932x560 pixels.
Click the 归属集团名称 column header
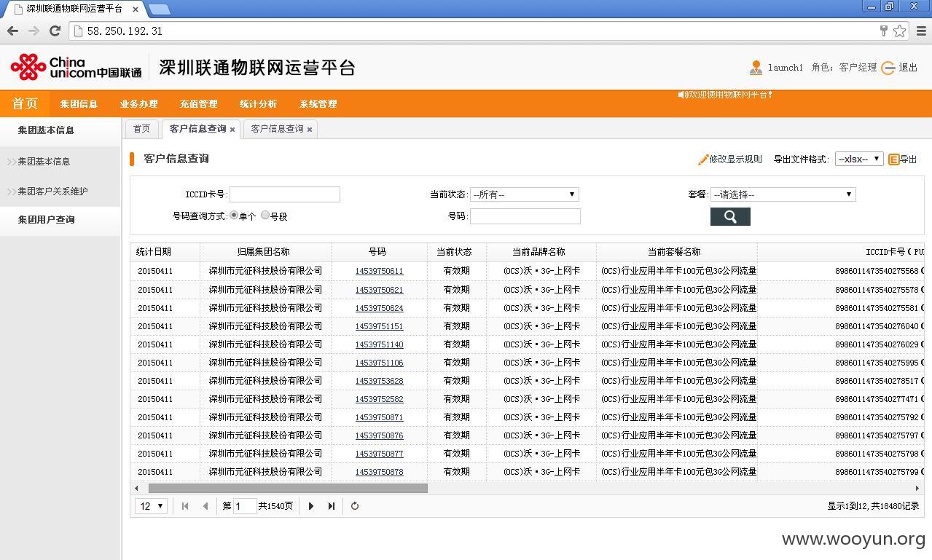click(265, 252)
